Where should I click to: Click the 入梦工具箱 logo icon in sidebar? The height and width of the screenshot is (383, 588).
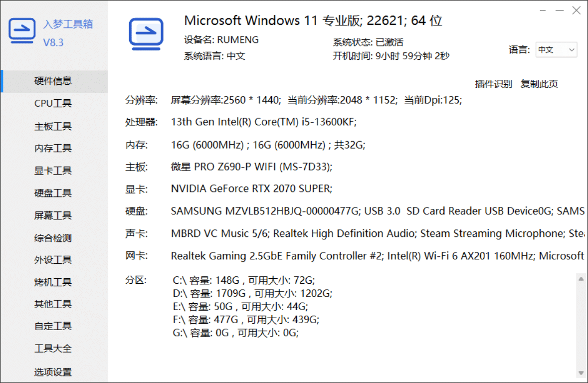(x=22, y=31)
